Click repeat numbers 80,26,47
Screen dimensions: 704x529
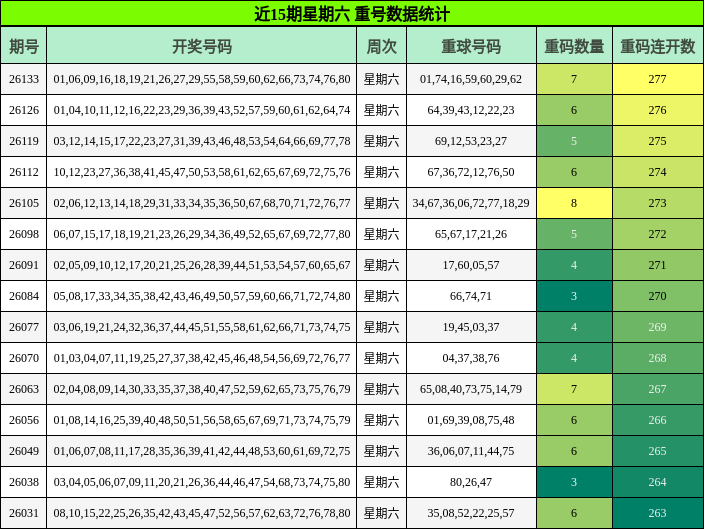click(x=471, y=482)
